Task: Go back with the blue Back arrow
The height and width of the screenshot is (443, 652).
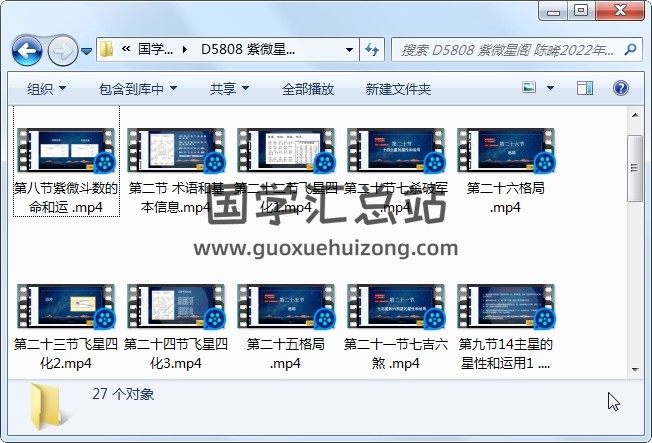Action: tap(27, 51)
